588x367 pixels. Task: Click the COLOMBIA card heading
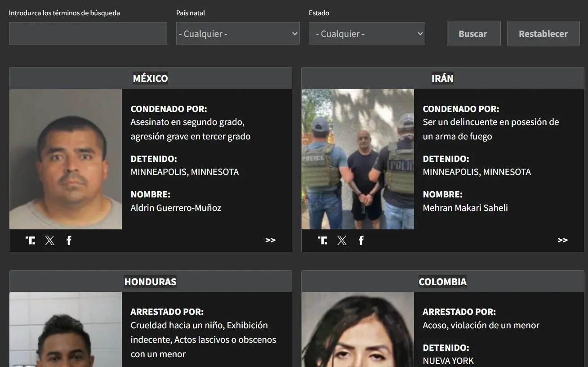coord(442,282)
